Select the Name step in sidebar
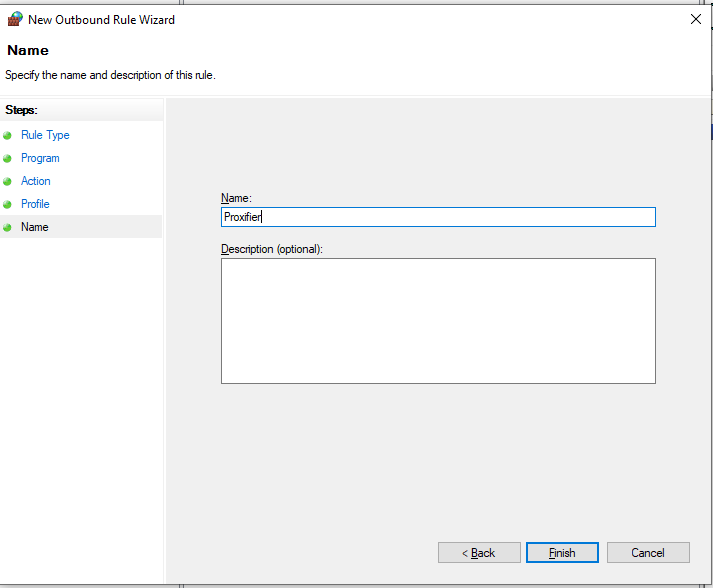The width and height of the screenshot is (713, 588). pyautogui.click(x=35, y=227)
